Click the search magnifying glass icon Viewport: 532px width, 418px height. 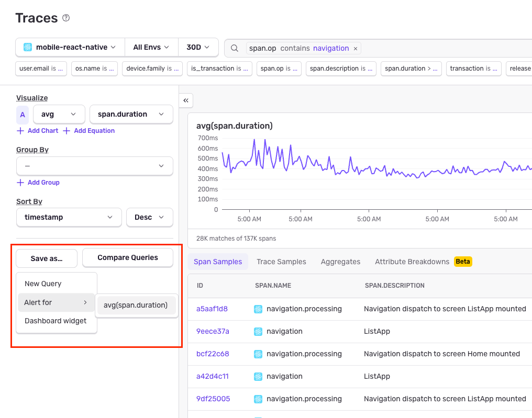pyautogui.click(x=234, y=48)
